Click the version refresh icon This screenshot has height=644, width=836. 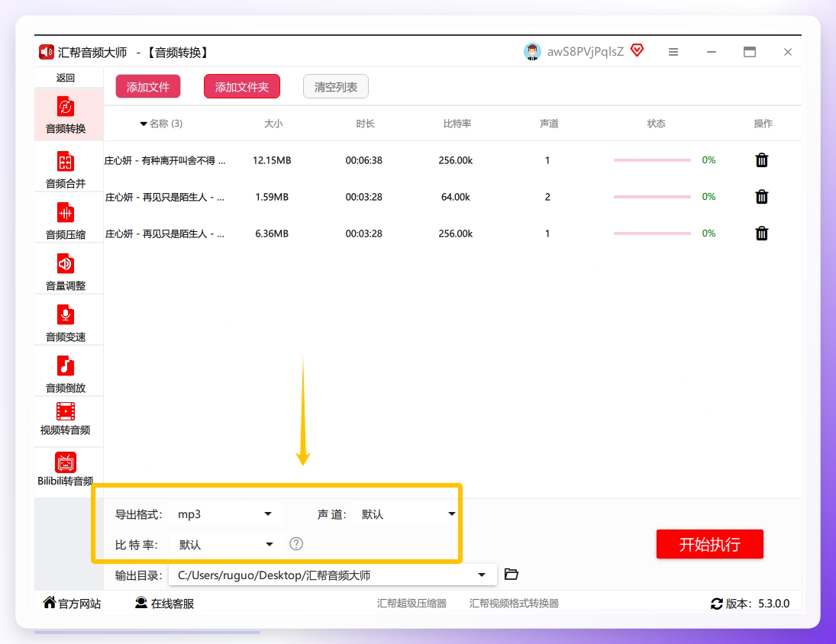coord(717,604)
